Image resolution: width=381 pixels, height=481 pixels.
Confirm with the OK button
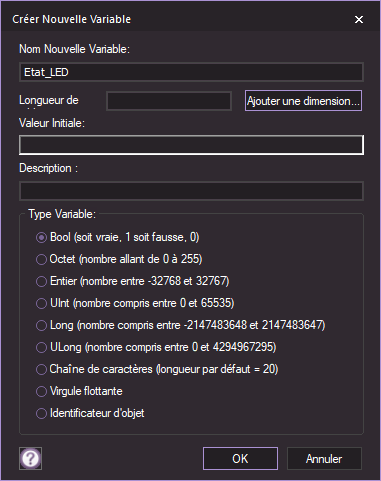(240, 459)
